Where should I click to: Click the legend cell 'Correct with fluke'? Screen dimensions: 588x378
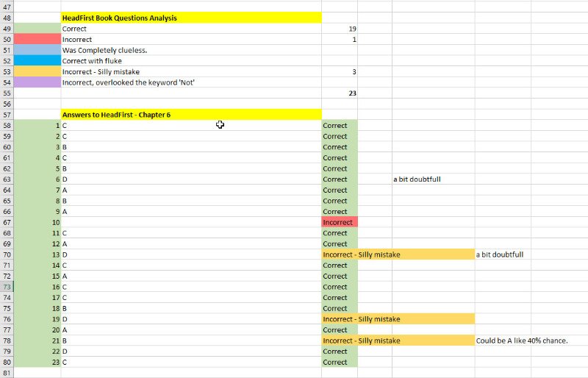(191, 61)
